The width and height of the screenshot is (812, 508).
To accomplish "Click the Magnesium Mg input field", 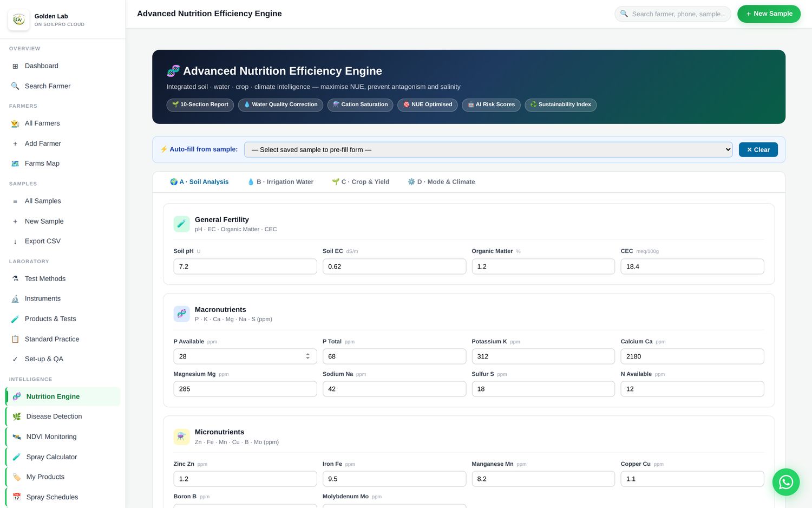I will (x=245, y=389).
